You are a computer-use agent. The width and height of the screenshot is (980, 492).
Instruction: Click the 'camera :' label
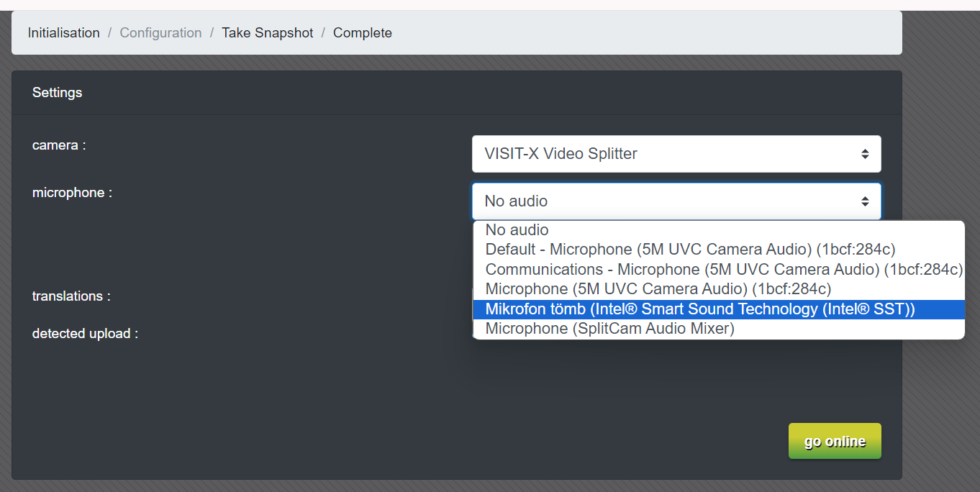click(59, 145)
